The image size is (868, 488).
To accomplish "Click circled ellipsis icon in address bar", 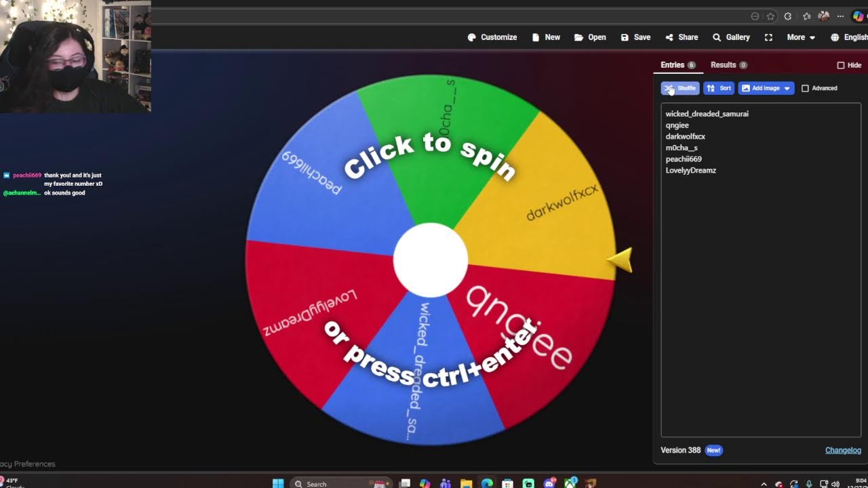I will point(755,16).
